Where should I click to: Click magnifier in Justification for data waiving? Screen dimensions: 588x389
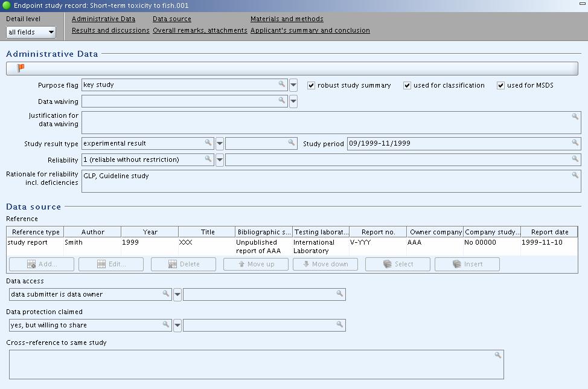575,117
